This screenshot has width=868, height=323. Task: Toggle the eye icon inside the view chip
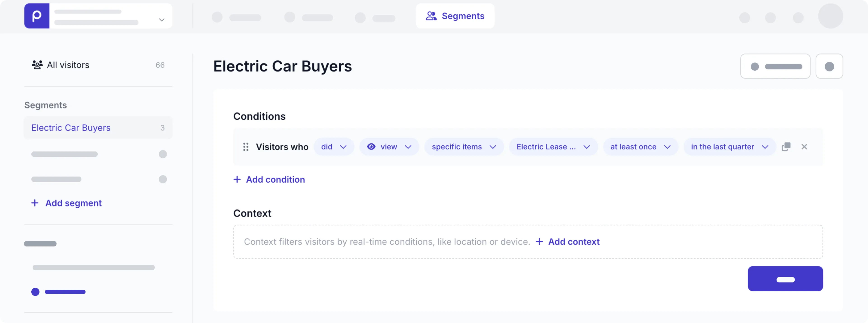pos(371,147)
